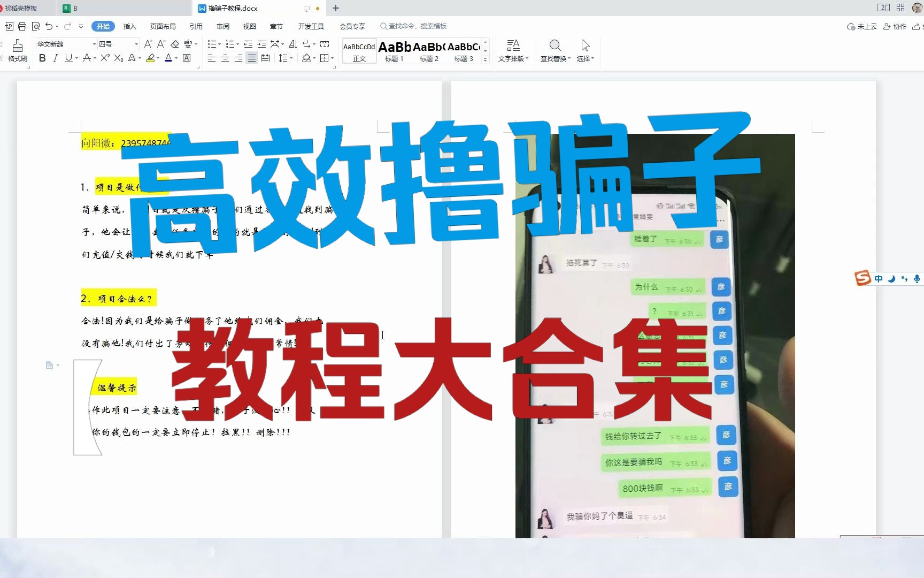Switch to the spreadsheet tab labeled B
The image size is (924, 578).
click(x=124, y=8)
